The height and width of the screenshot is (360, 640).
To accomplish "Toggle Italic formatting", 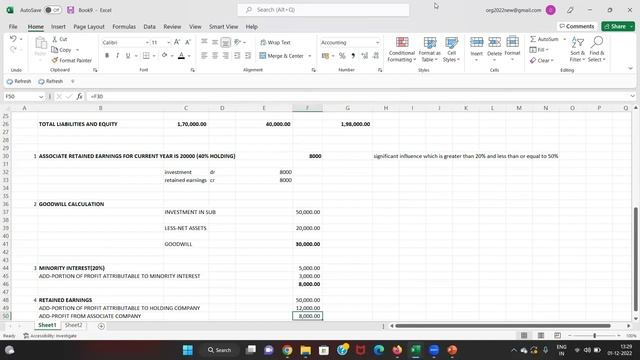I will [118, 56].
